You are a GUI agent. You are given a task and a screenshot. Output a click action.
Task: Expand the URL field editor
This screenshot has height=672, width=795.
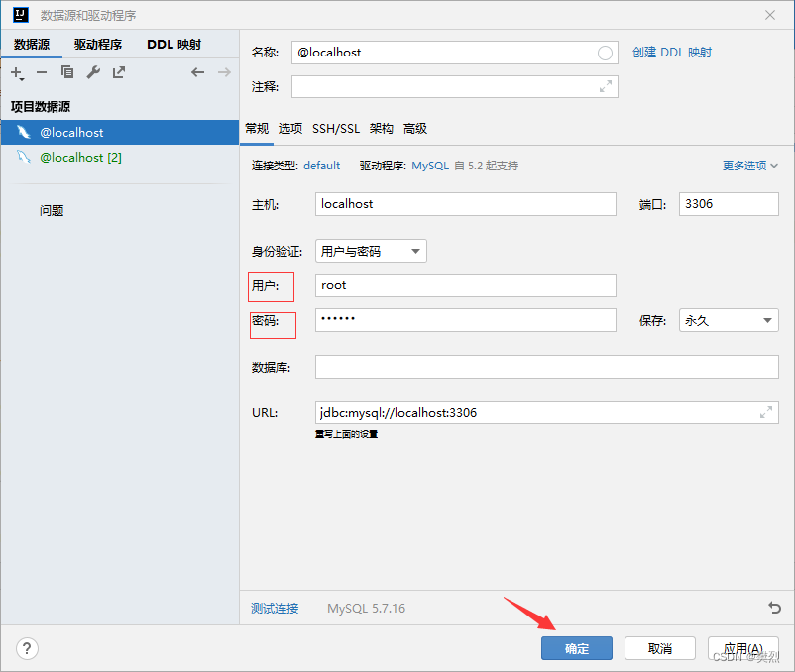[766, 412]
